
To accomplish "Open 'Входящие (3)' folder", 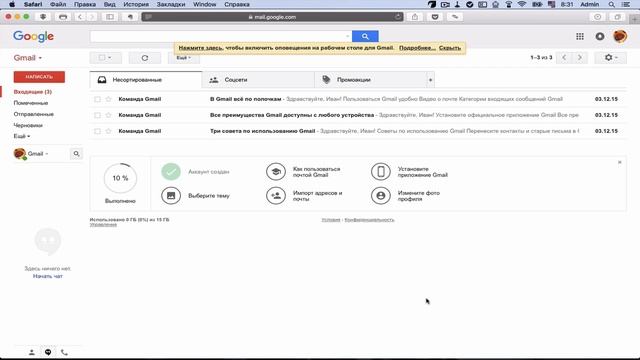I will (x=33, y=92).
